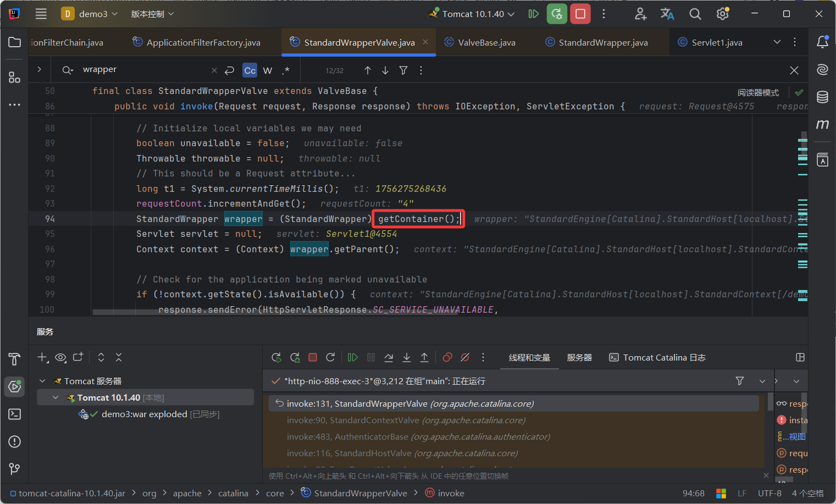This screenshot has height=504, width=836.
Task: Open the Terminal tool window
Action: [14, 414]
